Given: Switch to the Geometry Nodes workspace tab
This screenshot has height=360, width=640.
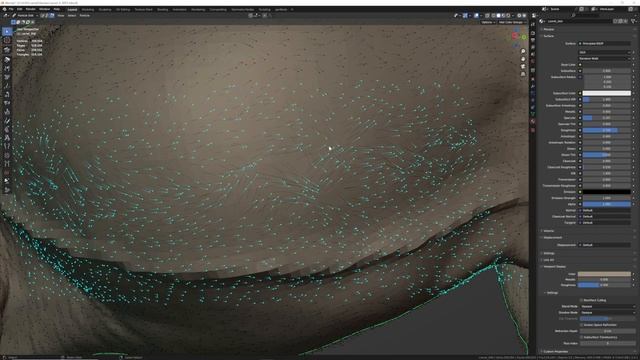Looking at the screenshot, I should pyautogui.click(x=242, y=9).
